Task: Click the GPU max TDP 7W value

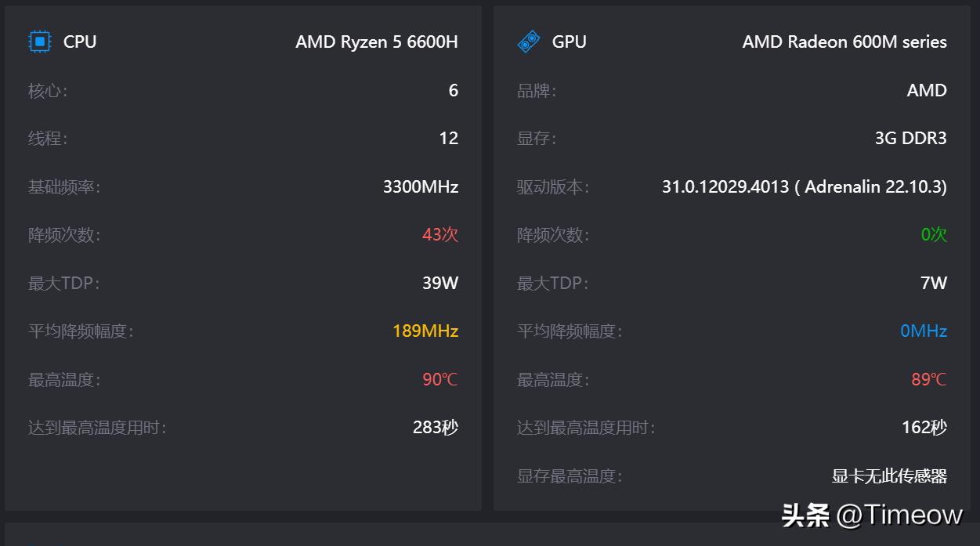Action: point(933,283)
